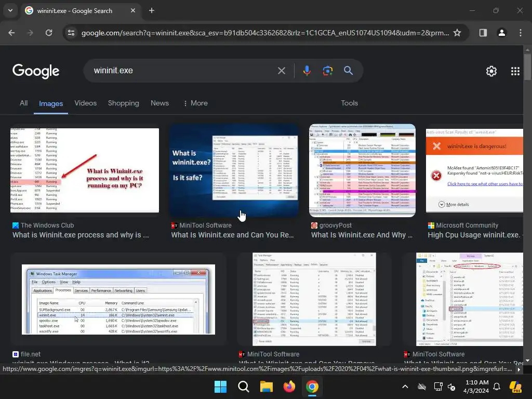The height and width of the screenshot is (399, 532).
Task: Click the page vertical scrollbar thumb
Action: [x=527, y=66]
